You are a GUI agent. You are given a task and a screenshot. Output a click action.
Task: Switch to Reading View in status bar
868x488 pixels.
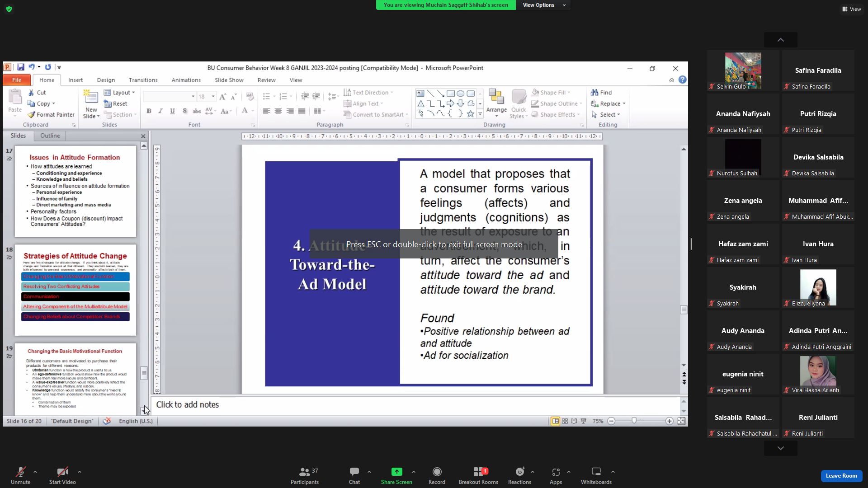pos(574,421)
